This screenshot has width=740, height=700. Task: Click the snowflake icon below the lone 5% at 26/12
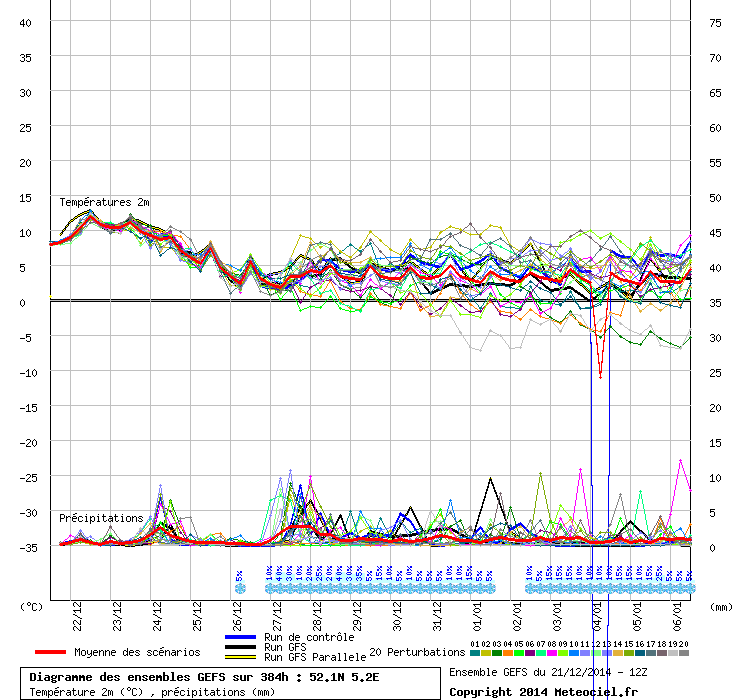point(240,589)
